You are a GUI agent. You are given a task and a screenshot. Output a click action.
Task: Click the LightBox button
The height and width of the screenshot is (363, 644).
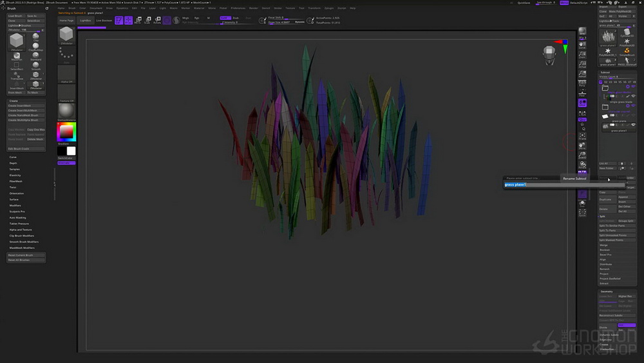coord(86,20)
